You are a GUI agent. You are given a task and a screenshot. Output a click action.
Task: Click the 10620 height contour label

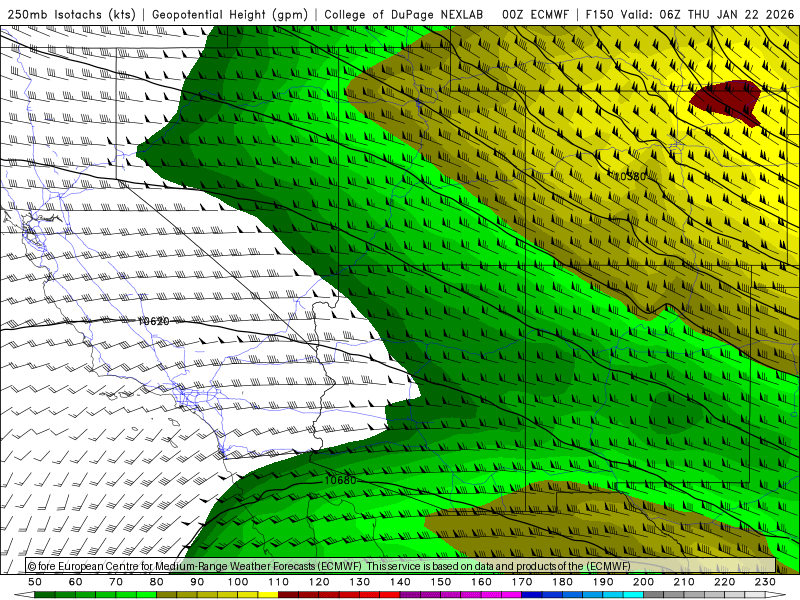[x=154, y=321]
